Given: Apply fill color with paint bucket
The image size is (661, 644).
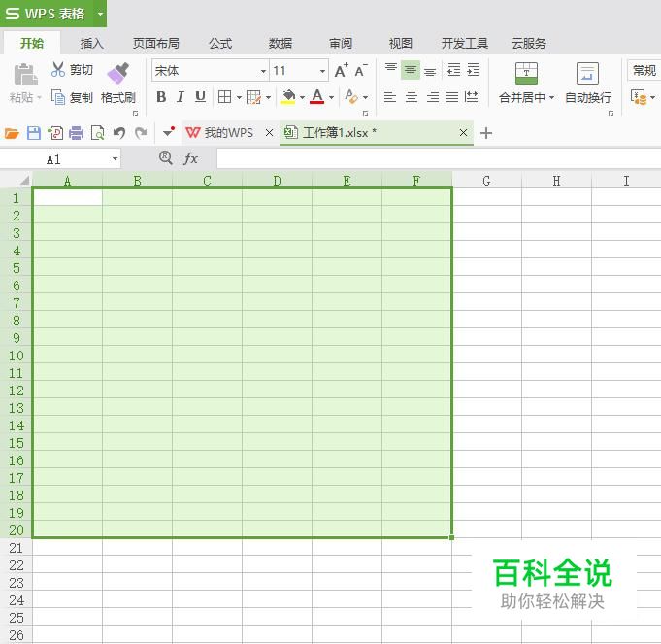Looking at the screenshot, I should click(288, 96).
